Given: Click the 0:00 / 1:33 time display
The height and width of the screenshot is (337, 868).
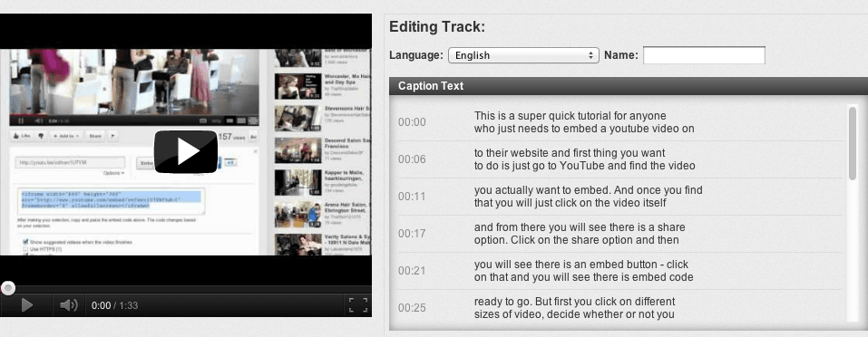Looking at the screenshot, I should pos(114,305).
